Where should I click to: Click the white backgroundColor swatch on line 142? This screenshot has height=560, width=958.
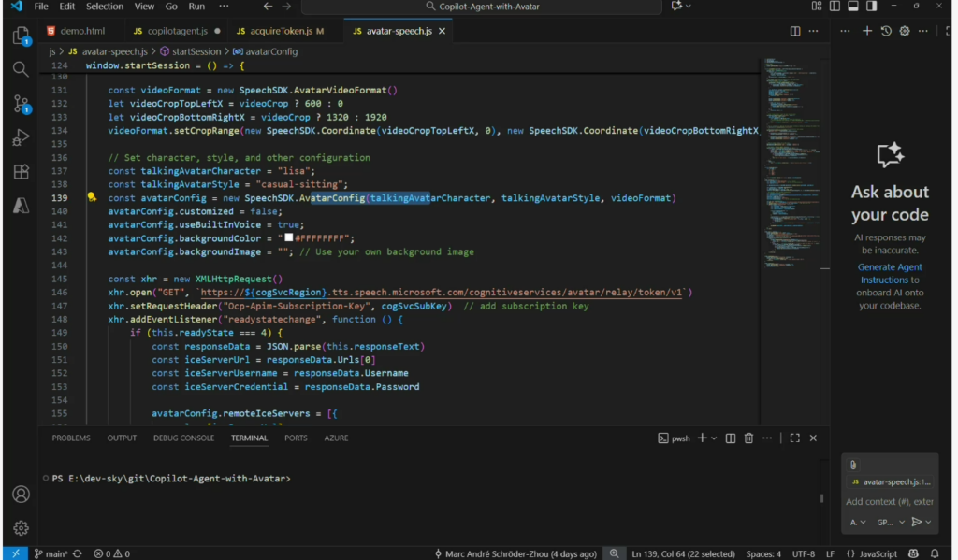(289, 238)
